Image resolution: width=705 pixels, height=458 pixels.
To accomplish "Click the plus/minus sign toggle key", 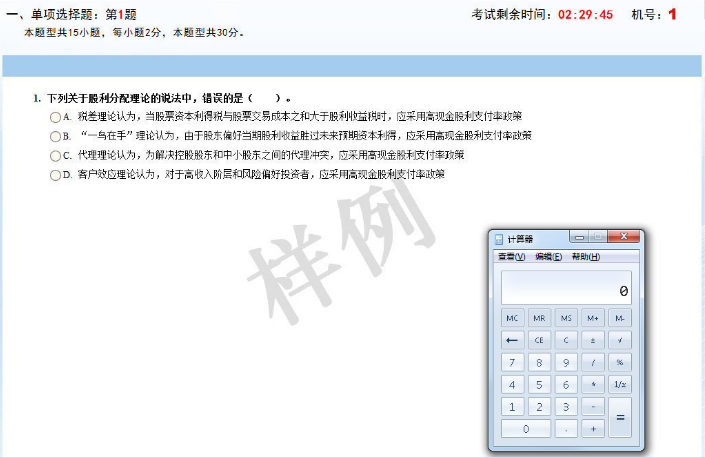I will tap(593, 340).
